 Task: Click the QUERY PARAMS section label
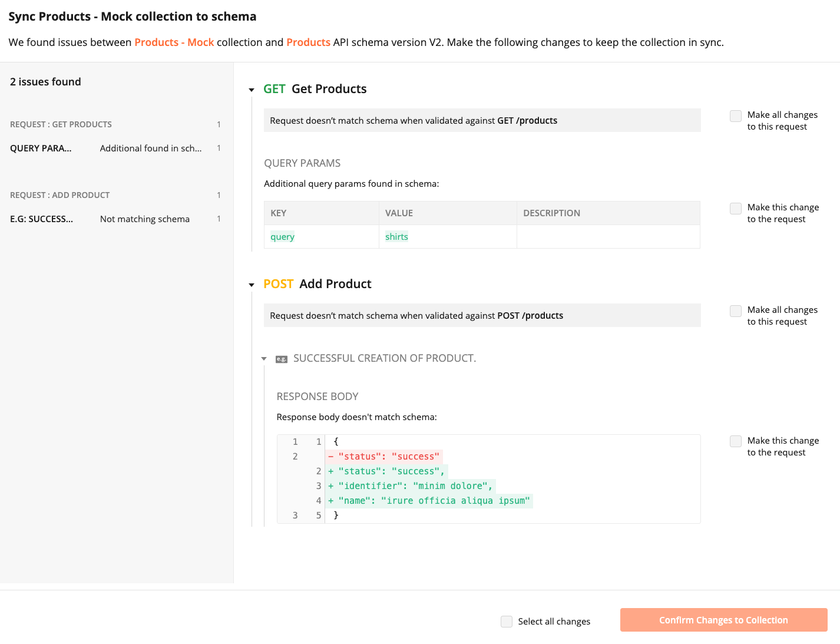(x=302, y=163)
